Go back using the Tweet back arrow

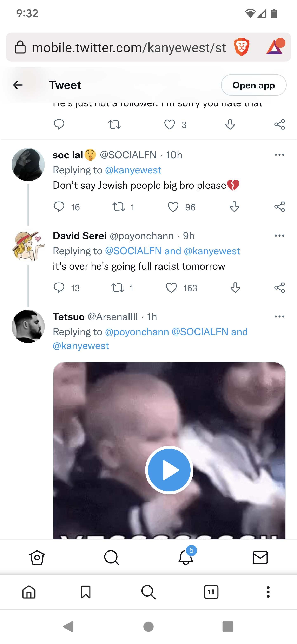point(18,85)
